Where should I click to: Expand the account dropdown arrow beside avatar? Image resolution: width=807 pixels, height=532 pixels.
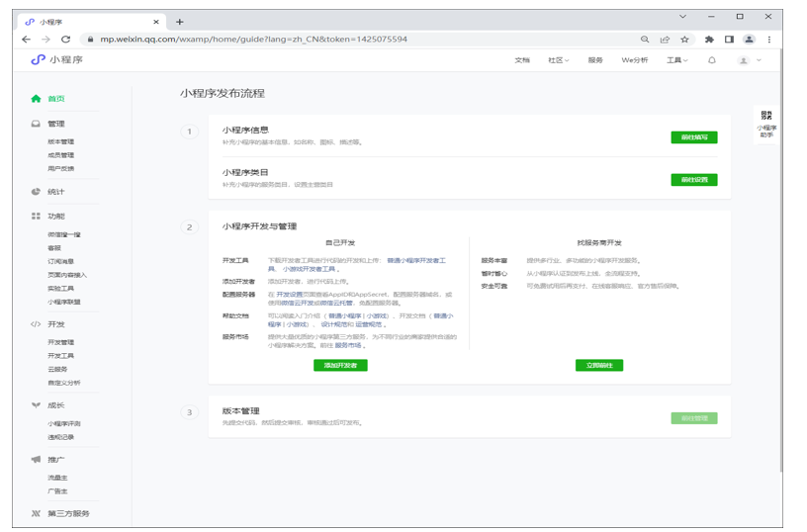click(x=759, y=60)
